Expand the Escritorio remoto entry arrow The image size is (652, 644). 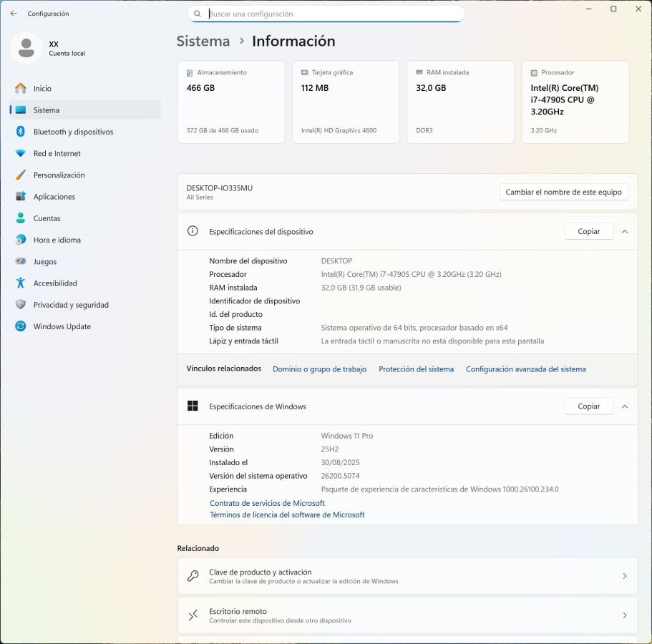coord(624,615)
